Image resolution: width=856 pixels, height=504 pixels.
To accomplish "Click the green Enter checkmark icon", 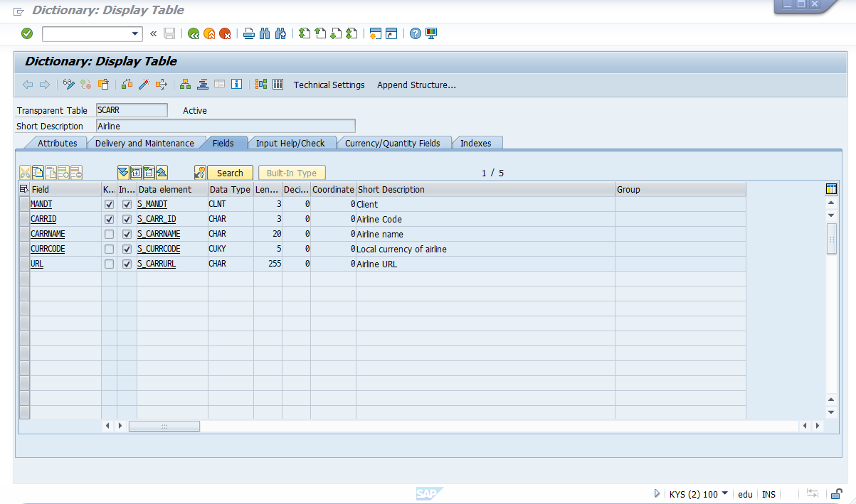I will click(27, 33).
